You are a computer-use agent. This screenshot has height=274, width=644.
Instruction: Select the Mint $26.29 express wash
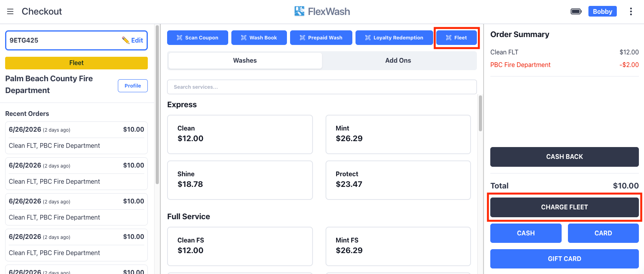(398, 134)
